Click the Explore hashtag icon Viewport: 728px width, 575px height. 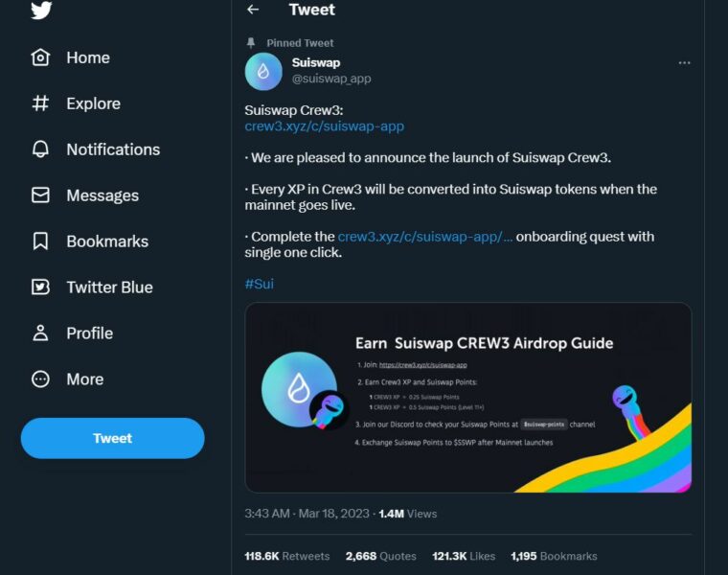pos(40,103)
